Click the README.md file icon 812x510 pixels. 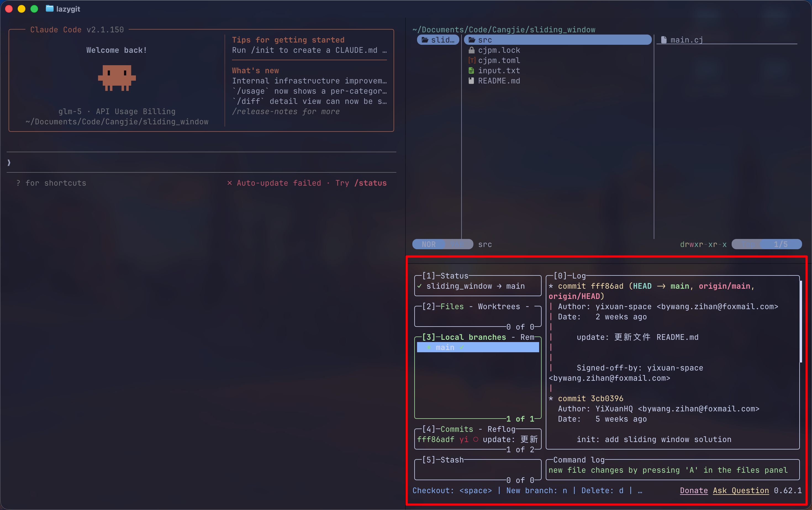[x=471, y=81]
